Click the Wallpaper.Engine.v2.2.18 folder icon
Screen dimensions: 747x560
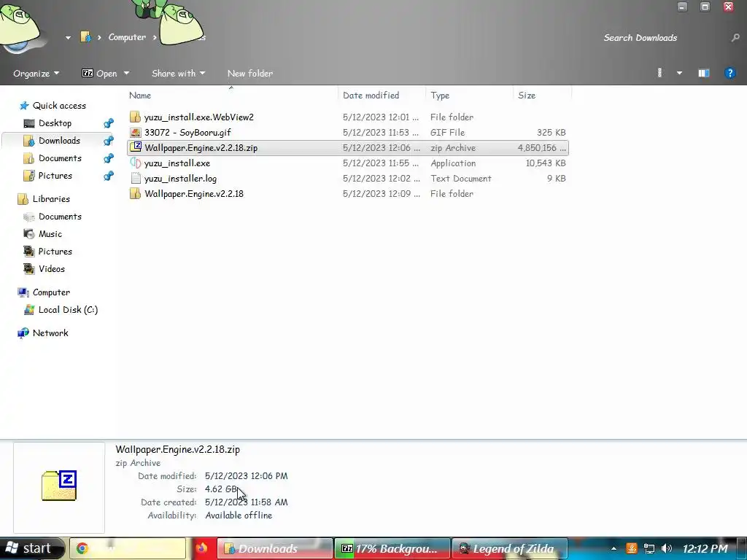point(135,193)
